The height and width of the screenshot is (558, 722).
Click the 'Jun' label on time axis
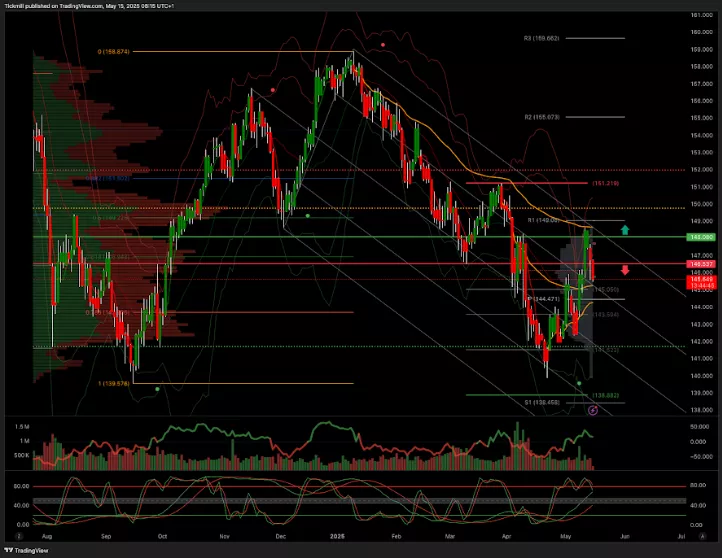pos(626,537)
